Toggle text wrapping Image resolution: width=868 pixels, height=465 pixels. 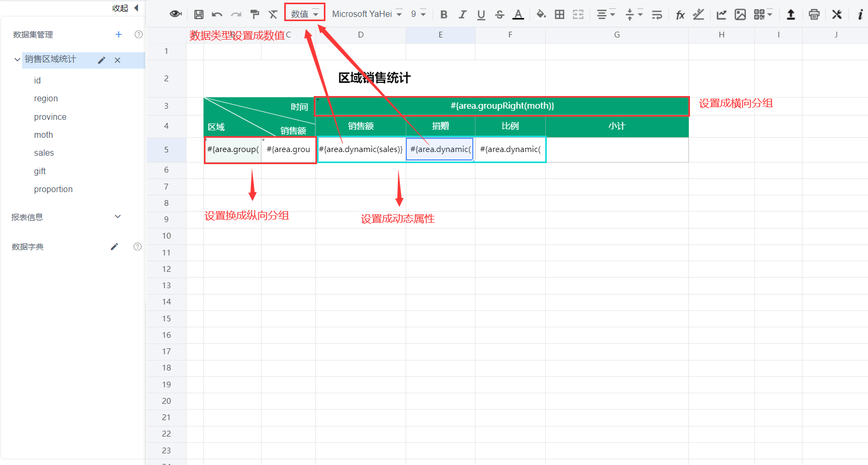[657, 14]
